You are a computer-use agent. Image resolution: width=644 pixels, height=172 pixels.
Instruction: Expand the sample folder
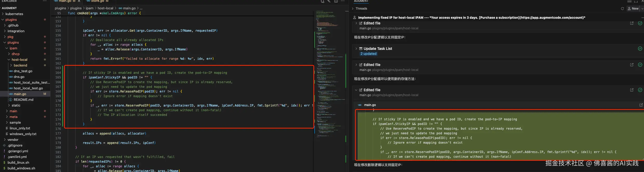[x=25, y=122]
